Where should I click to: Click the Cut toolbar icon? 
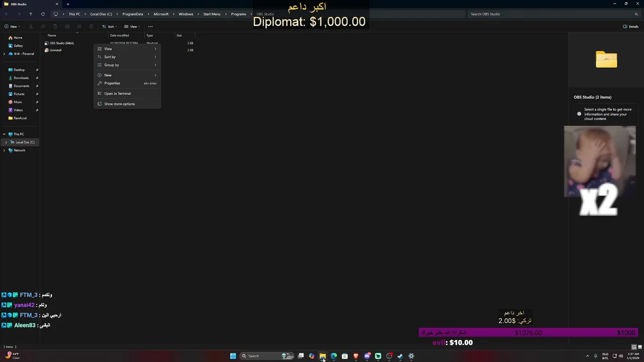(x=31, y=27)
